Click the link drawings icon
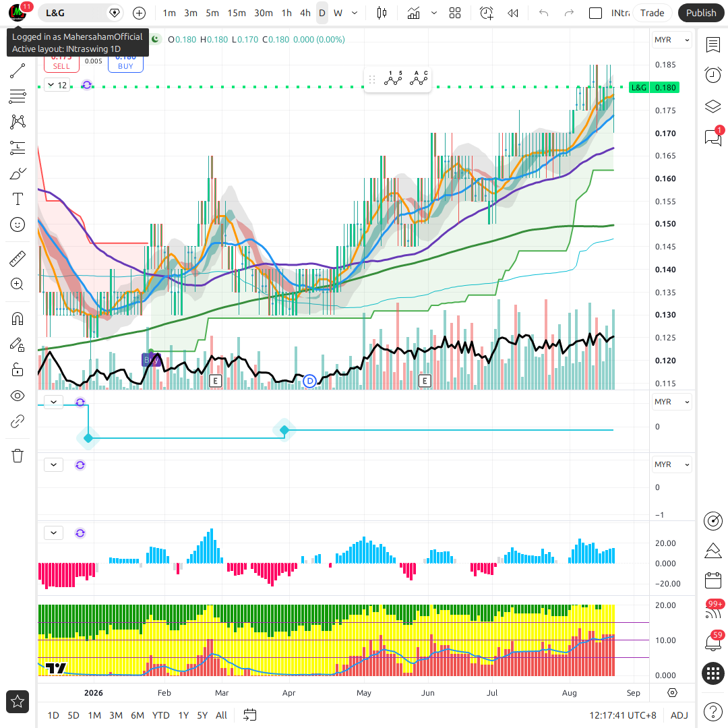This screenshot has width=728, height=728. 18,421
